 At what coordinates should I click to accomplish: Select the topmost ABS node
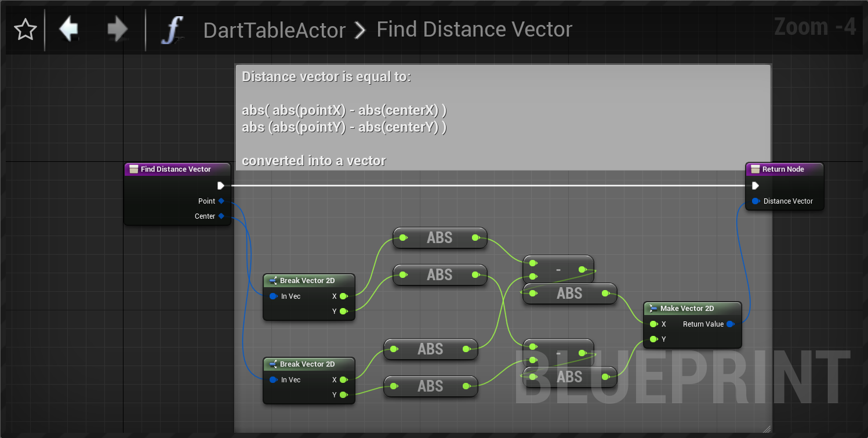coord(440,238)
